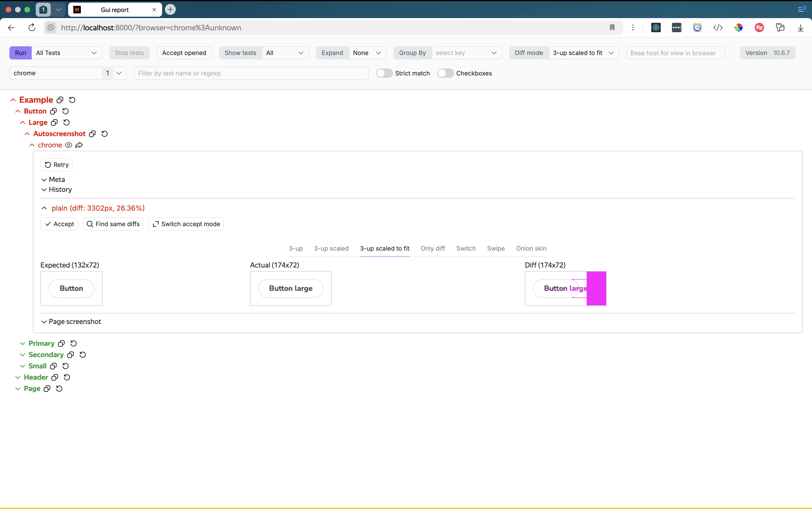Click retry icon beside Primary suite
This screenshot has width=812, height=509.
[x=74, y=343]
